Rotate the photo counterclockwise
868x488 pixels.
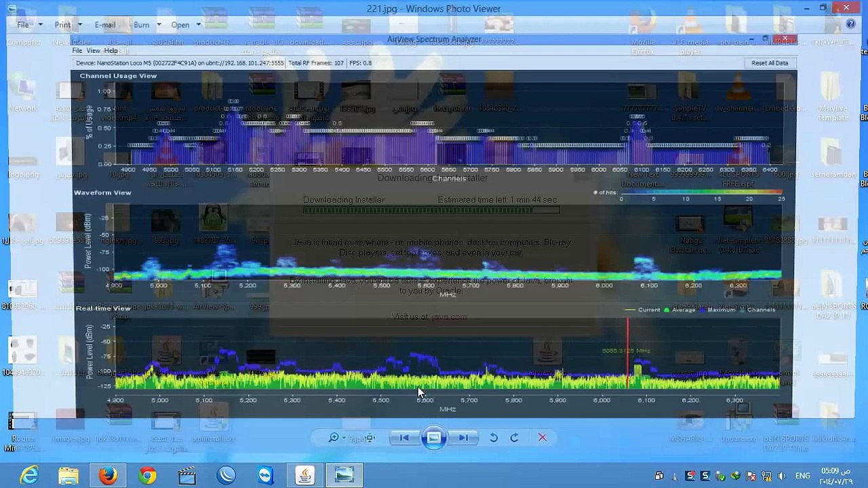tap(494, 438)
